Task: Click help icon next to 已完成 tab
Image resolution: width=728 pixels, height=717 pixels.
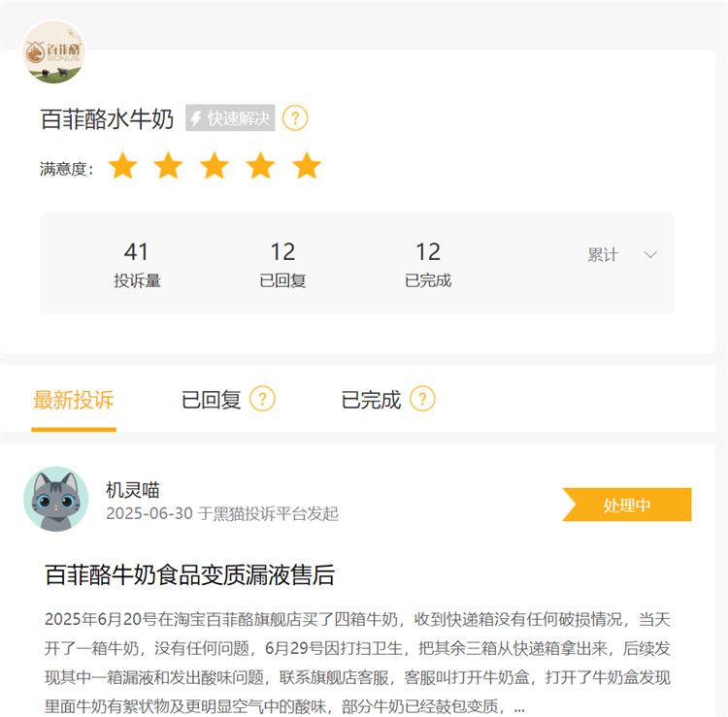Action: pos(422,399)
